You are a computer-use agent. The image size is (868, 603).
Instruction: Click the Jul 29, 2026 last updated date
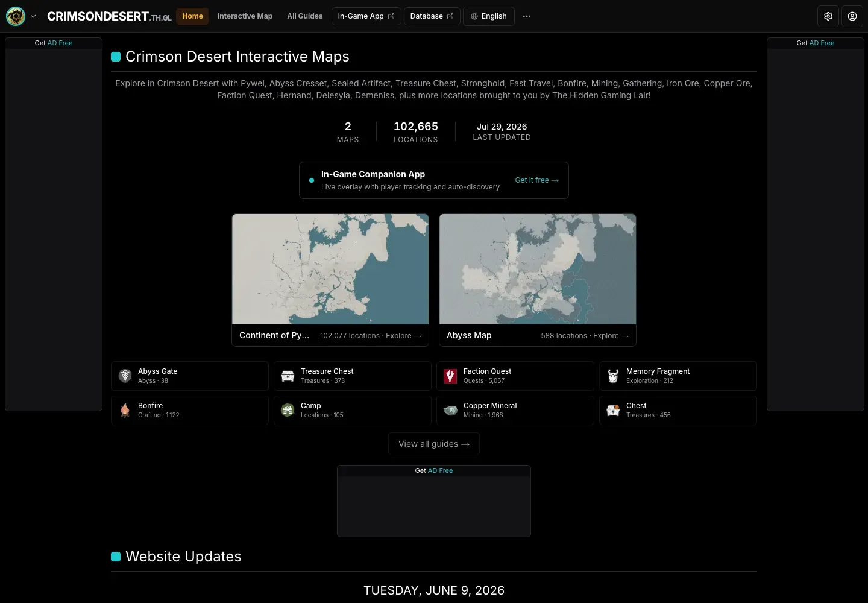[x=502, y=127]
